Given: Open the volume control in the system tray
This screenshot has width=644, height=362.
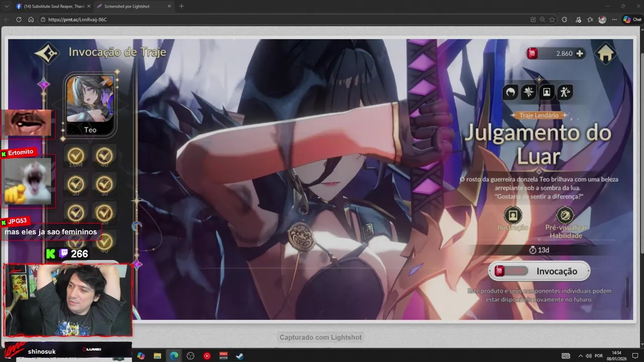Looking at the screenshot, I should tap(589, 356).
